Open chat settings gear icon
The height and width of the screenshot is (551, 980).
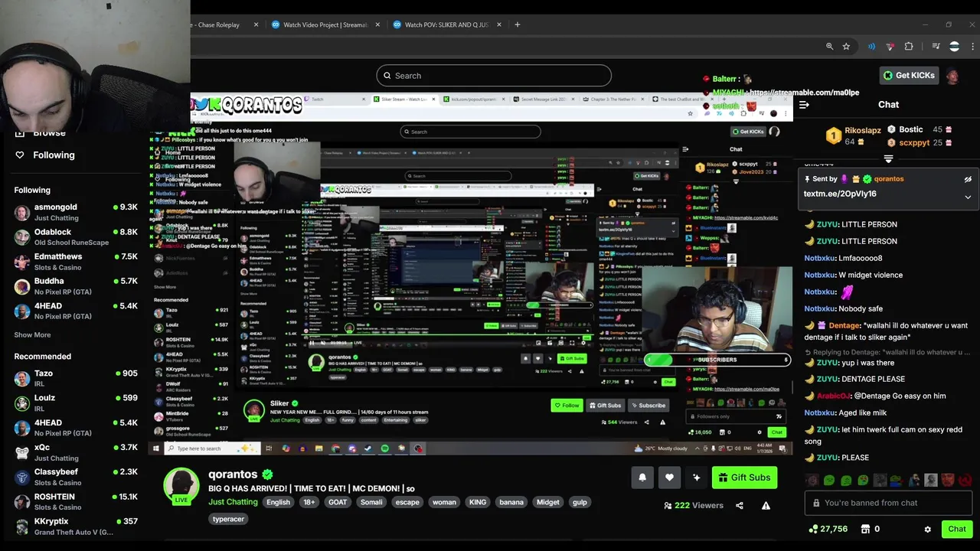click(x=927, y=529)
